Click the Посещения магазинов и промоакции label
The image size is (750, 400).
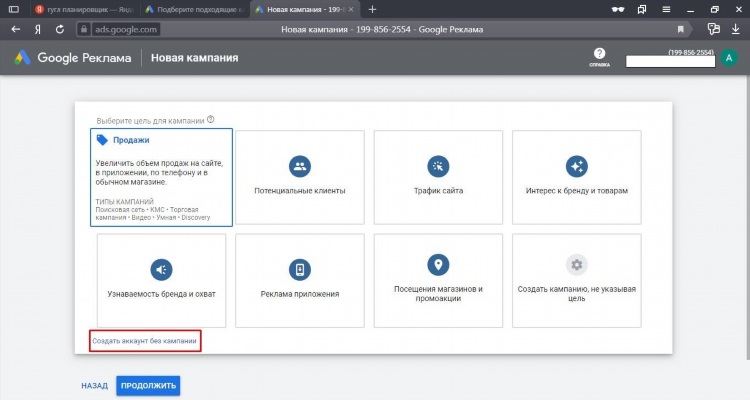click(438, 293)
